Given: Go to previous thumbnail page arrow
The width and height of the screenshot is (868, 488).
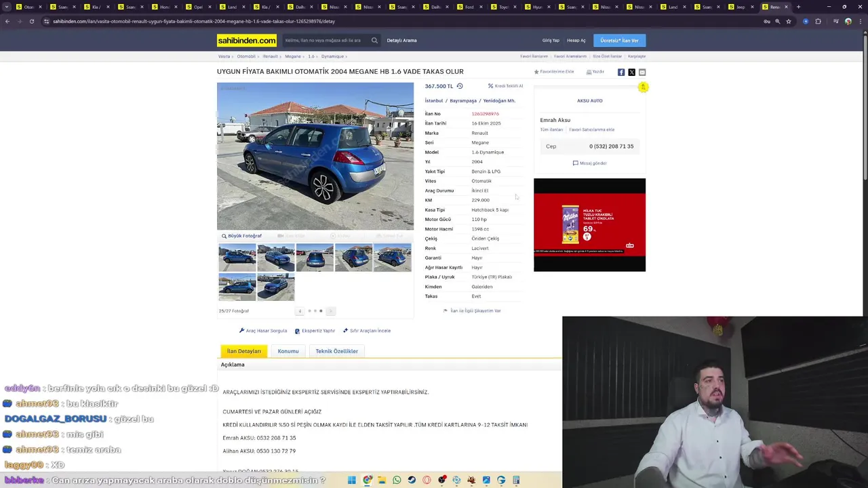Looking at the screenshot, I should 300,311.
